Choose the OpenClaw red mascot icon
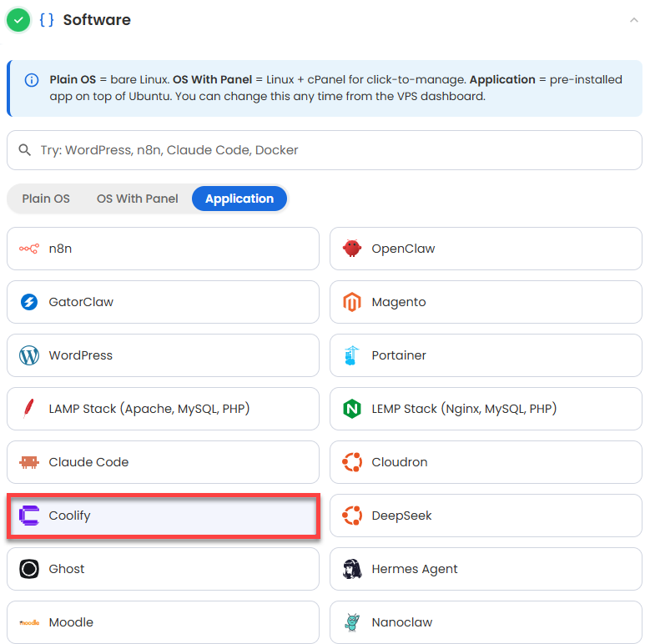The height and width of the screenshot is (644, 645). pyautogui.click(x=352, y=249)
